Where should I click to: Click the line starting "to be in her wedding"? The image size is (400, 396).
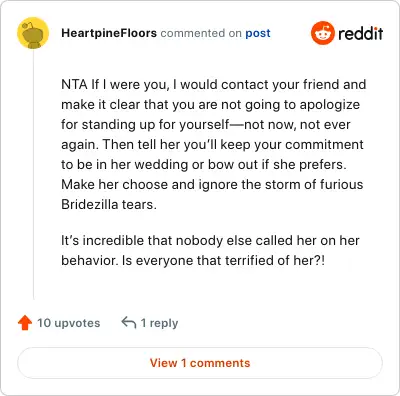pos(204,165)
